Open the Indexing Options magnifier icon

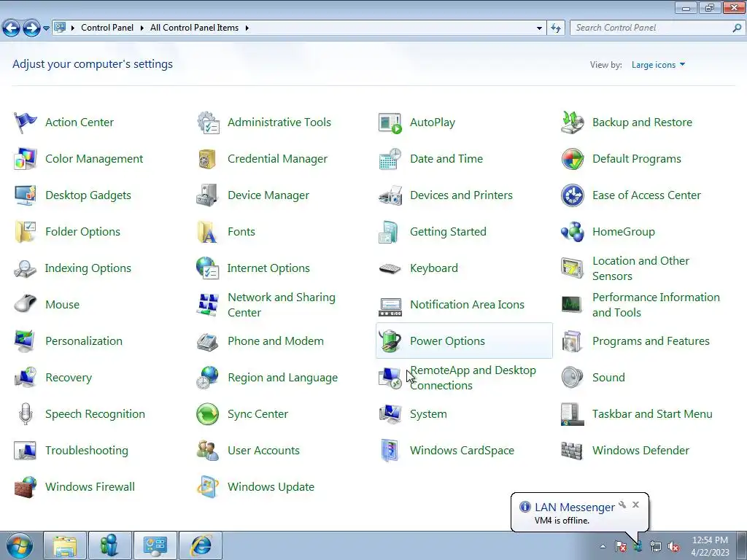pos(26,268)
